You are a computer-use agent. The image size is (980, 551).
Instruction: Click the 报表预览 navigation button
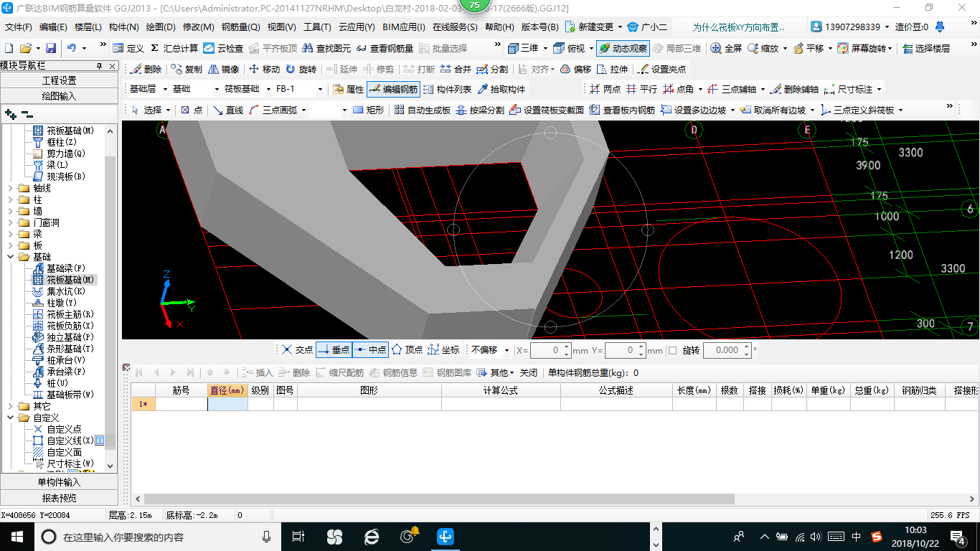(x=59, y=498)
